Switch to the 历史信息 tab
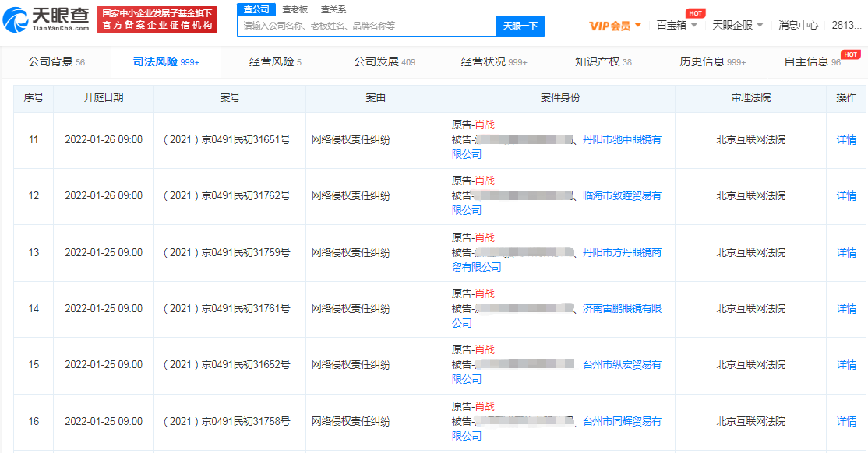The height and width of the screenshot is (453, 868). pyautogui.click(x=712, y=62)
